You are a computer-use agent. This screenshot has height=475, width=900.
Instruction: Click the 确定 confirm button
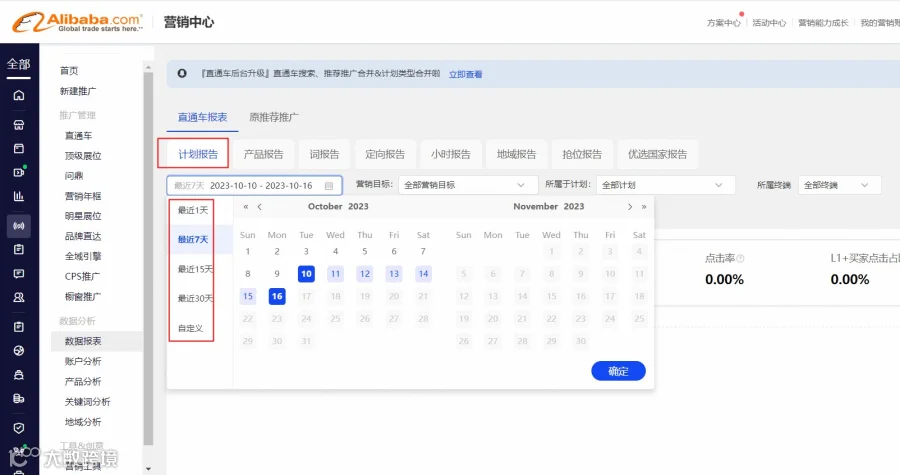pyautogui.click(x=618, y=371)
